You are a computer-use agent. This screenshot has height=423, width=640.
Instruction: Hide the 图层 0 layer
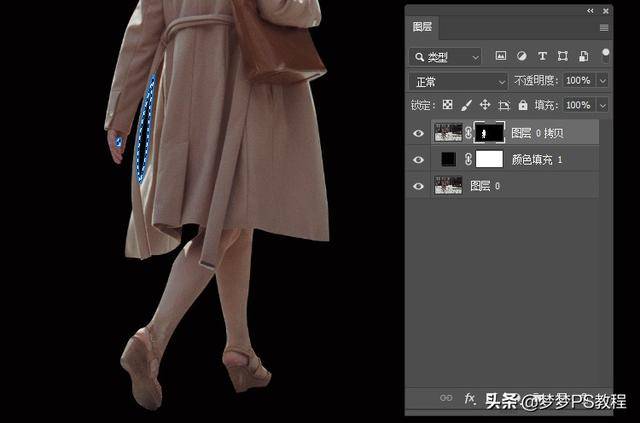pyautogui.click(x=419, y=185)
